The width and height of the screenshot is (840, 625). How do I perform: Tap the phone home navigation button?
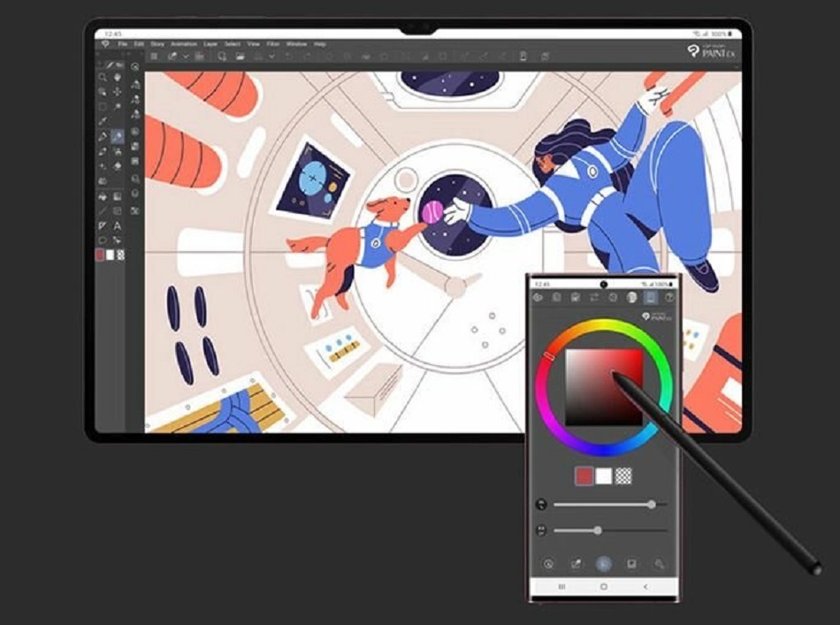tap(604, 587)
